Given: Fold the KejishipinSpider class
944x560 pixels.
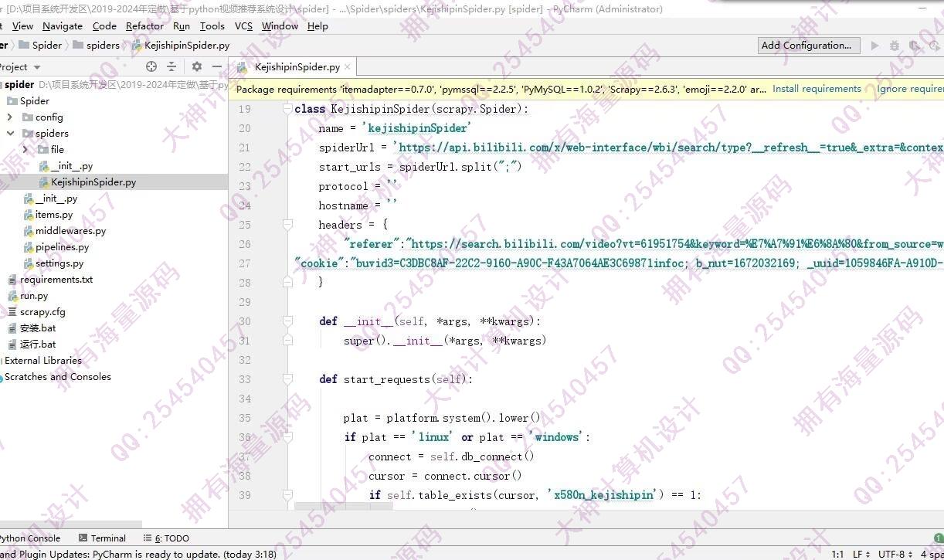Looking at the screenshot, I should pos(287,109).
